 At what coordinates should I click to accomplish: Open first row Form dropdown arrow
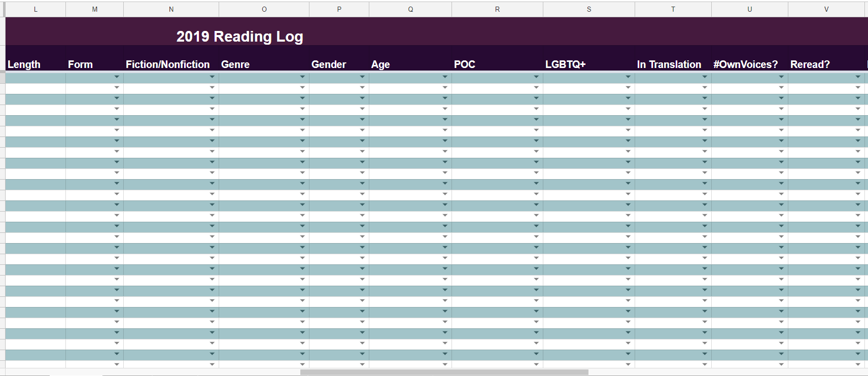tap(117, 77)
